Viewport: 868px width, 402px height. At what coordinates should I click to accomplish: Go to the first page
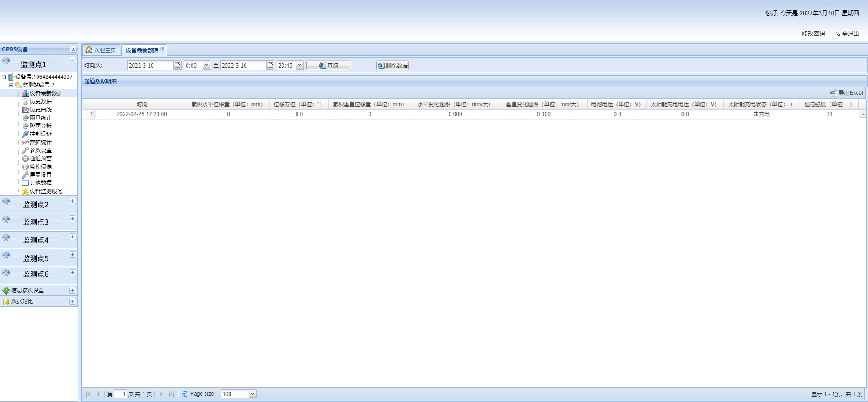point(88,394)
